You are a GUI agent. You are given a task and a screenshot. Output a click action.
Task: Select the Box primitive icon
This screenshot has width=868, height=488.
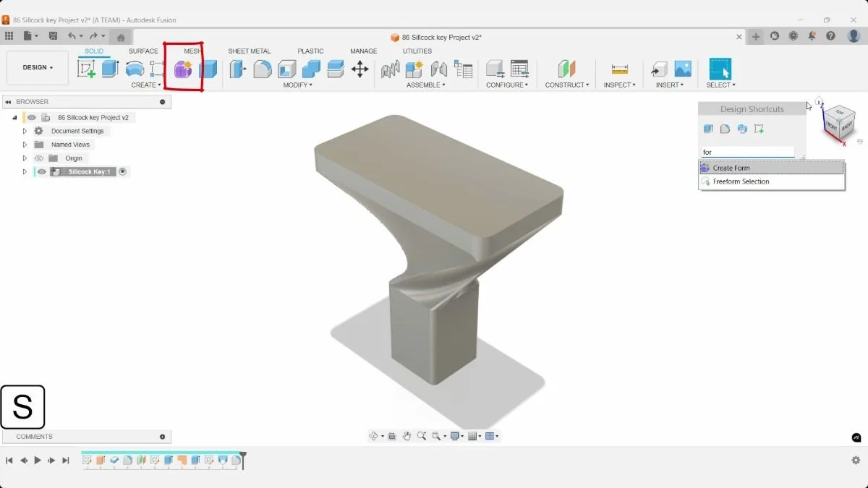click(208, 69)
